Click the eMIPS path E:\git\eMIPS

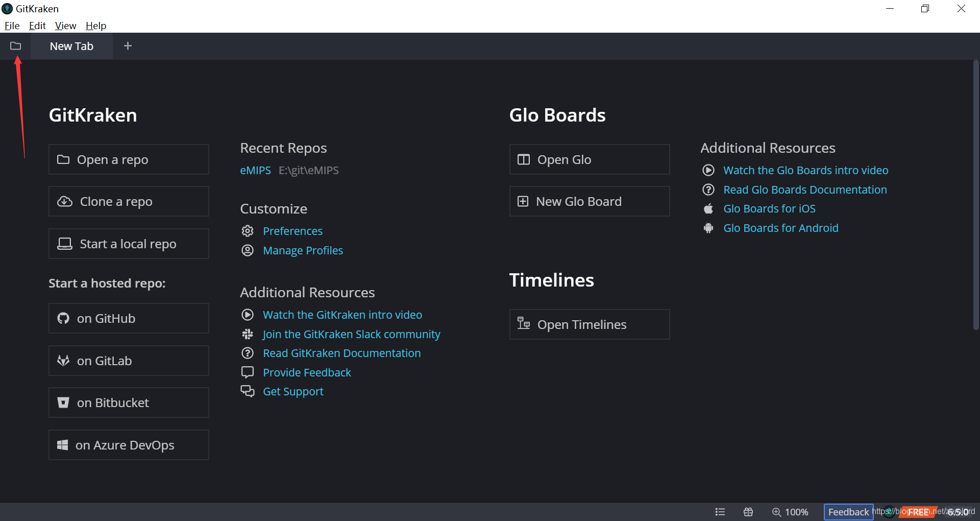tap(309, 171)
